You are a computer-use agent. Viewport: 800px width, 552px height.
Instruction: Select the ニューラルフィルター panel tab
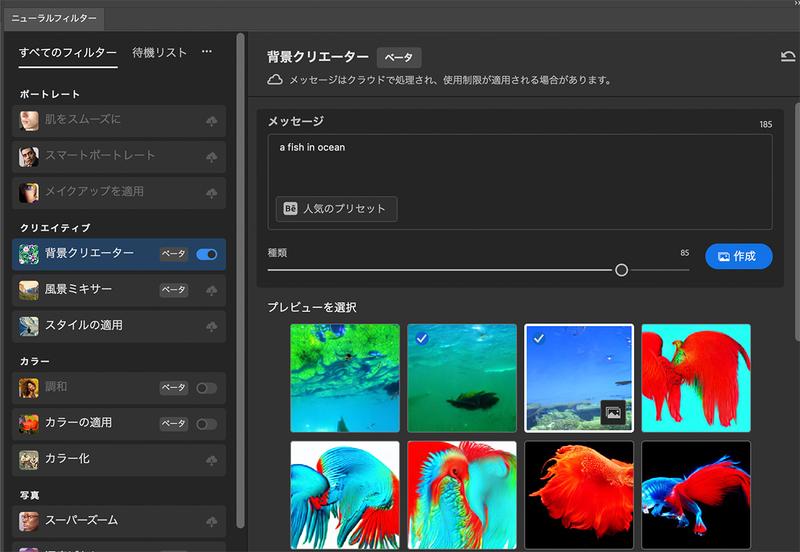54,18
